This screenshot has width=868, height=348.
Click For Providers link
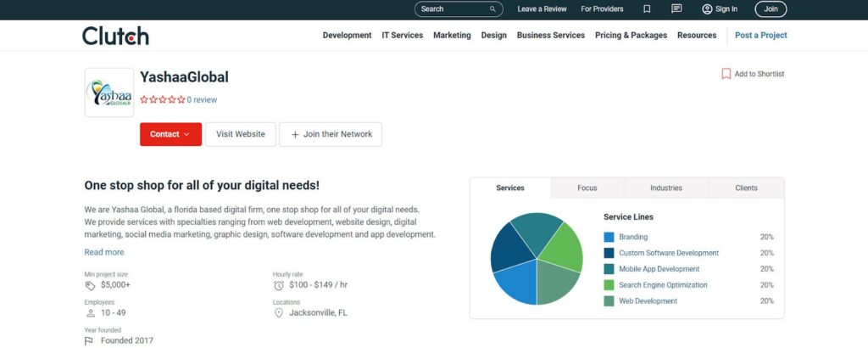602,8
